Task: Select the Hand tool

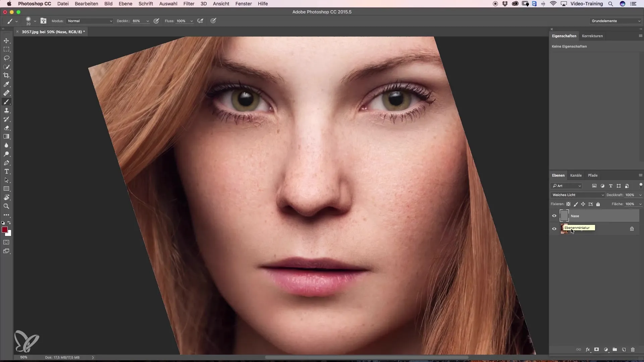Action: point(6,197)
